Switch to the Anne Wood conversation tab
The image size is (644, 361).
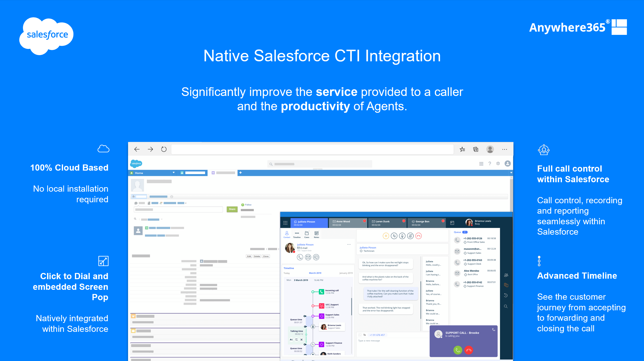348,223
